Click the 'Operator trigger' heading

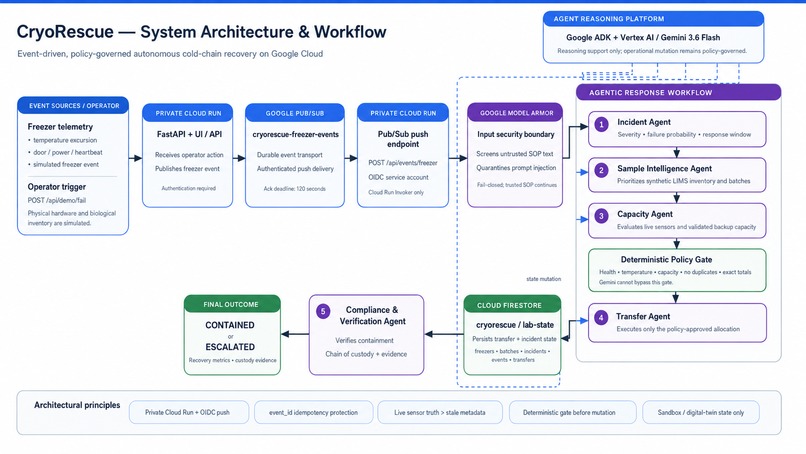[57, 187]
